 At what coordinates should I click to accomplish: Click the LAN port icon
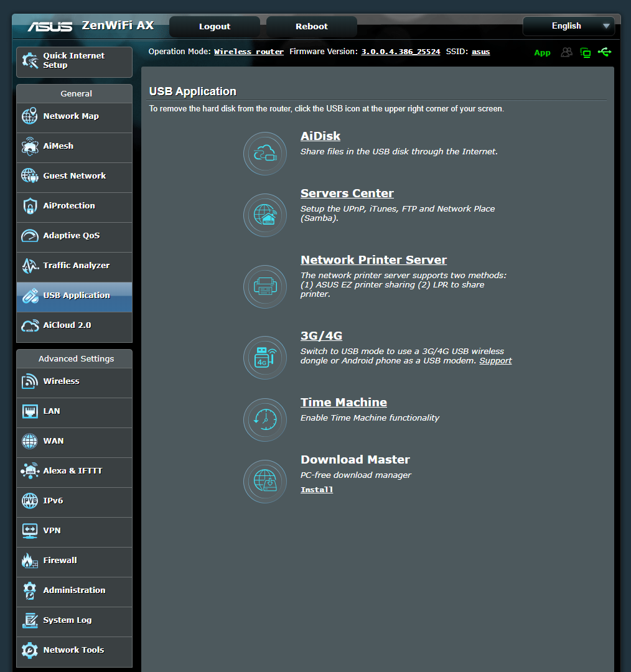pyautogui.click(x=30, y=411)
